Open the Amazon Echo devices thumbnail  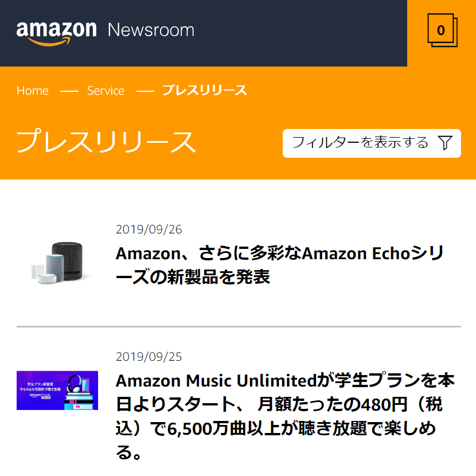pos(57,263)
